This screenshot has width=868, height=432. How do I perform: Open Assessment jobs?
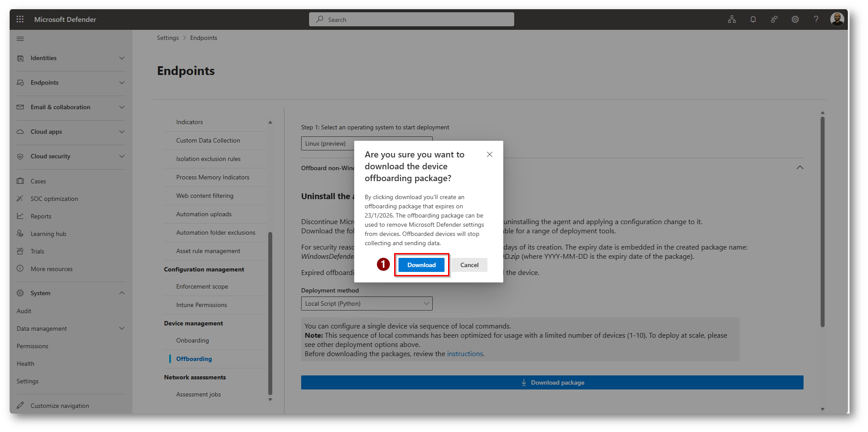coord(199,394)
